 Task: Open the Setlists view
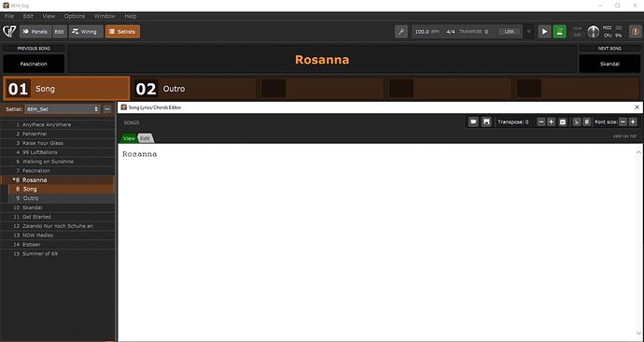(122, 32)
